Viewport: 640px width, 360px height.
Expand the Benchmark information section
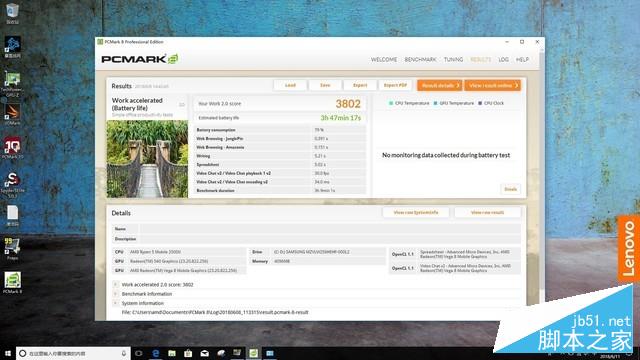(116, 294)
